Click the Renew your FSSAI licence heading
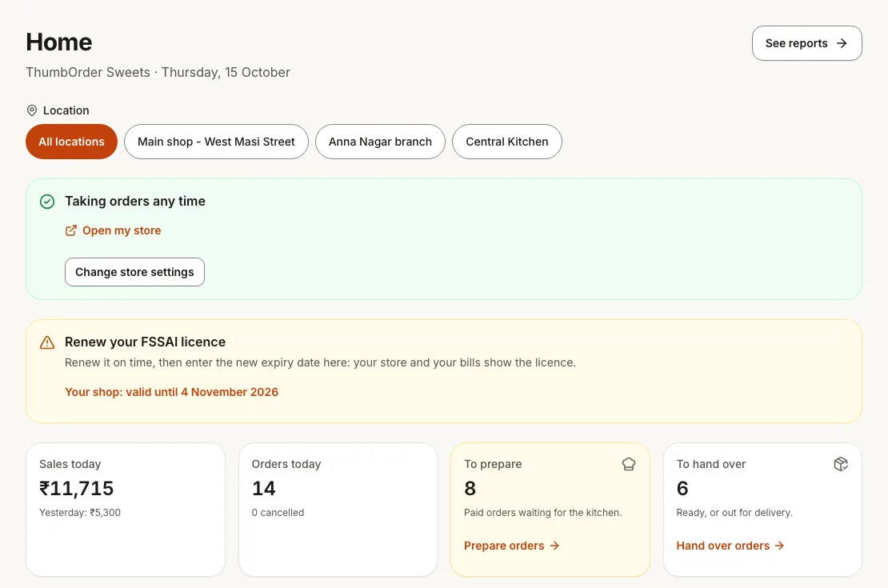 (145, 342)
